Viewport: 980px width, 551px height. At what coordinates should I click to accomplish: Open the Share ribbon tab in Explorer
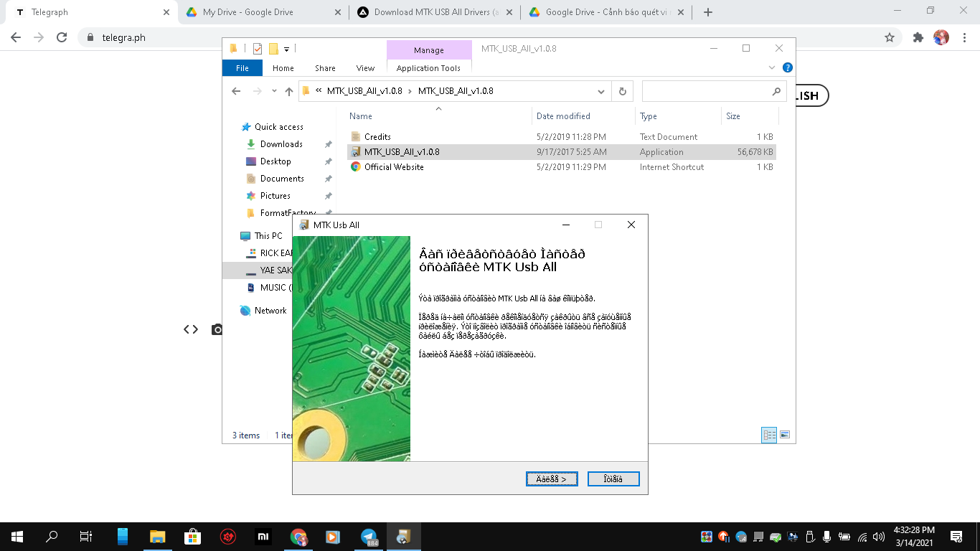[x=325, y=68]
